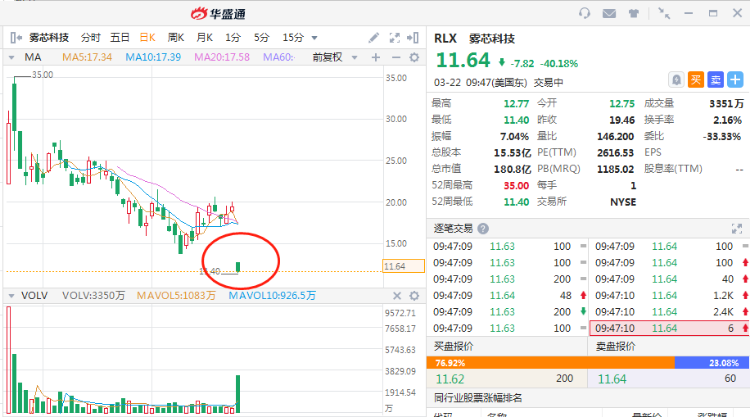Set a price alert bell

click(676, 79)
